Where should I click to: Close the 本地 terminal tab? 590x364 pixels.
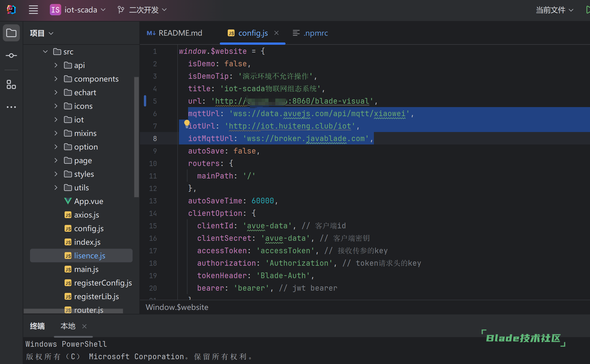pos(84,326)
